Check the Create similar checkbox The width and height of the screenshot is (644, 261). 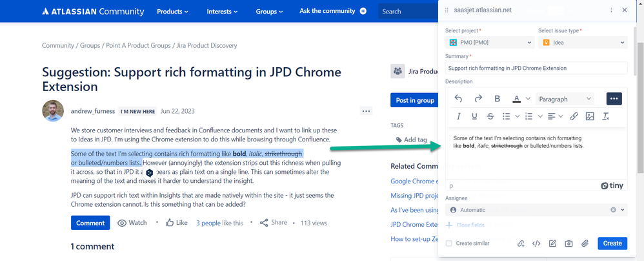click(x=449, y=244)
